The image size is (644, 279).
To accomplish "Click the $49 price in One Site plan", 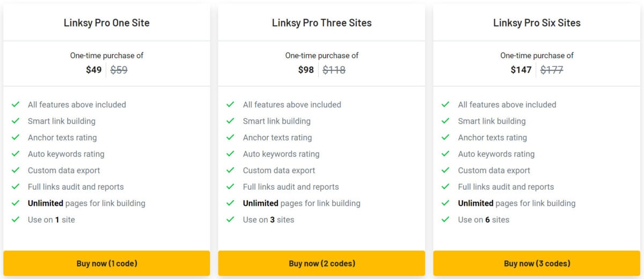I will (x=94, y=70).
